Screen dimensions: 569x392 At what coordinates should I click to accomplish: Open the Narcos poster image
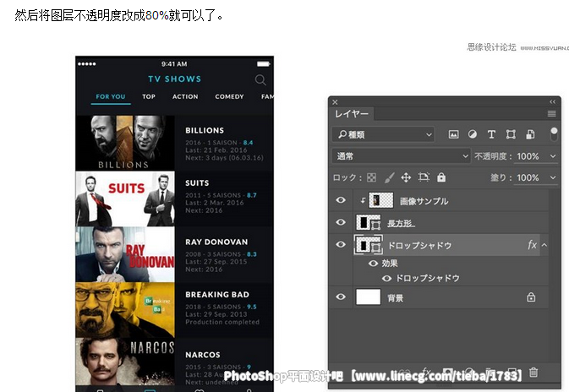click(x=125, y=362)
